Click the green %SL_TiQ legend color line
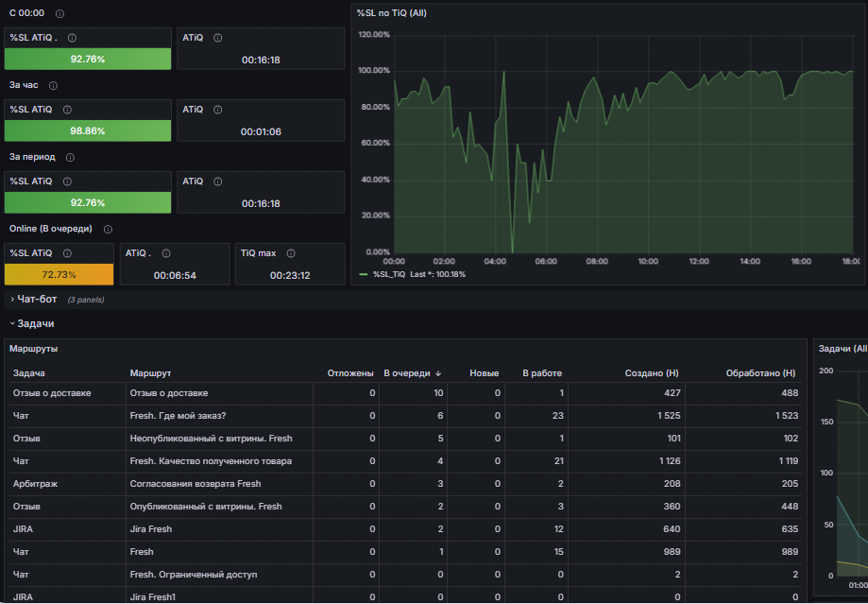Screen dimensions: 868x604 tap(364, 274)
